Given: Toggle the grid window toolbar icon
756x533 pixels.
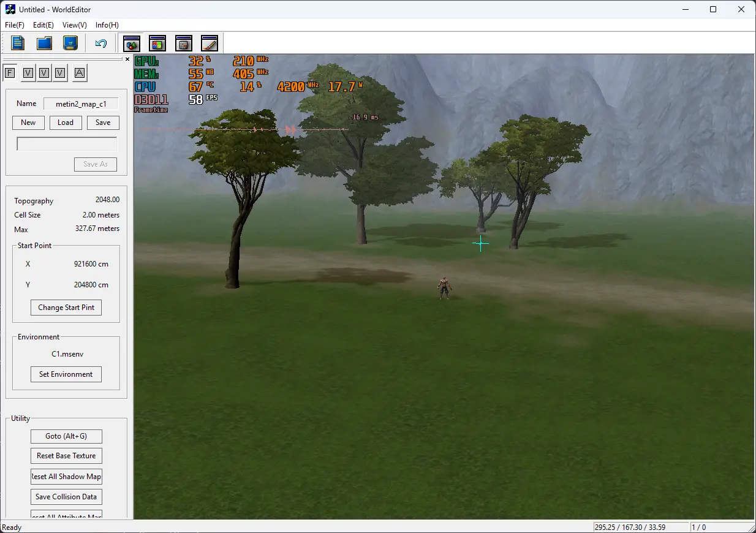Looking at the screenshot, I should 184,43.
